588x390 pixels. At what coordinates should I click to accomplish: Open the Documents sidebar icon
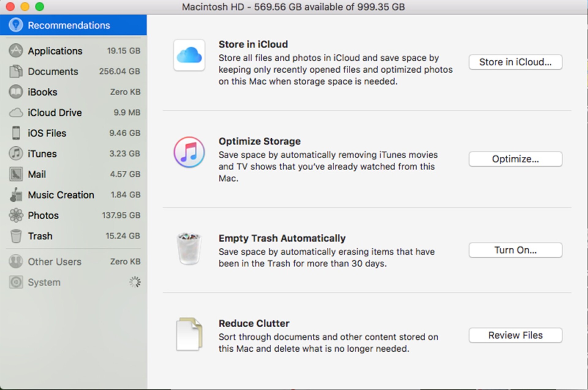coord(15,71)
